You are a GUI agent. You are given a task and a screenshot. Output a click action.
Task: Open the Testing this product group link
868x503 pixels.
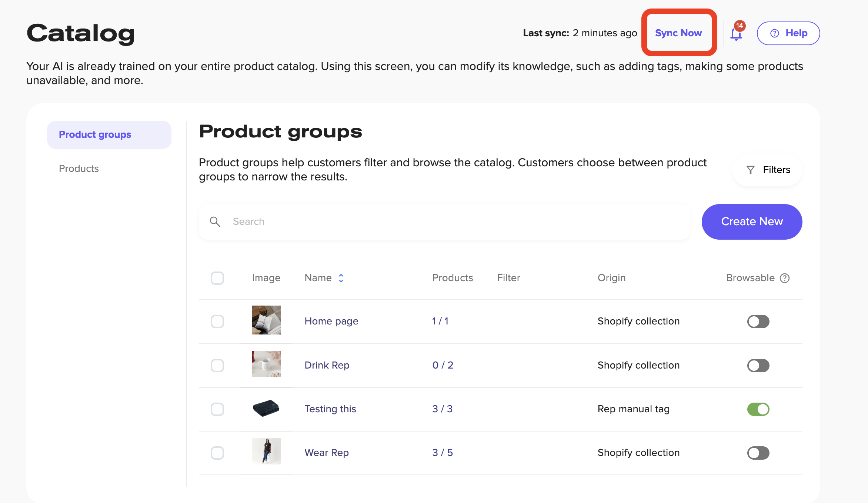(x=330, y=409)
